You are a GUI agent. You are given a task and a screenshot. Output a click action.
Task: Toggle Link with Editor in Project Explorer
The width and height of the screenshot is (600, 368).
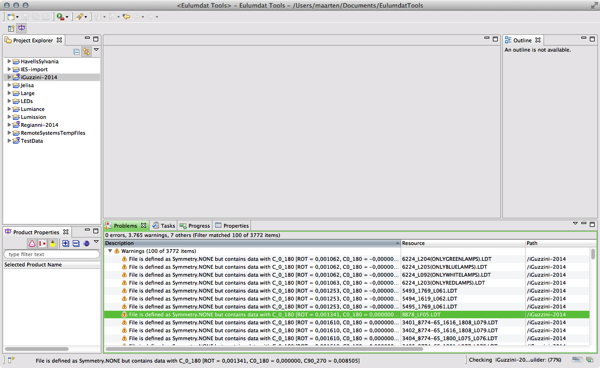(86, 52)
